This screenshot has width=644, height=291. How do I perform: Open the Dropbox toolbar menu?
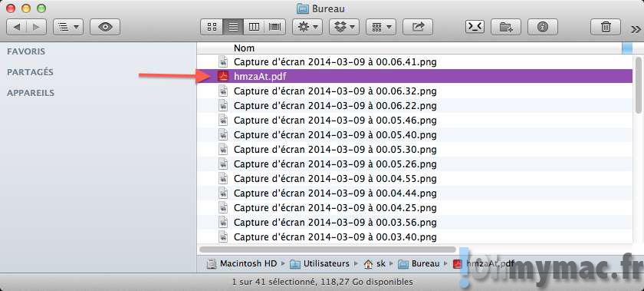344,27
